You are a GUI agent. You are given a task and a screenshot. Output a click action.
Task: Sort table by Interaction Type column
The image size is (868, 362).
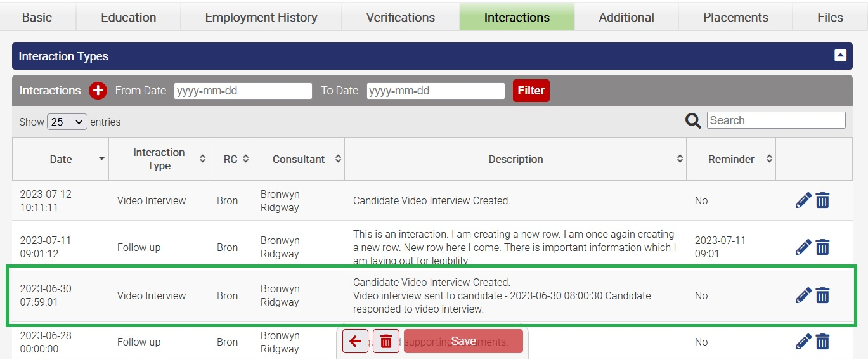pyautogui.click(x=159, y=159)
